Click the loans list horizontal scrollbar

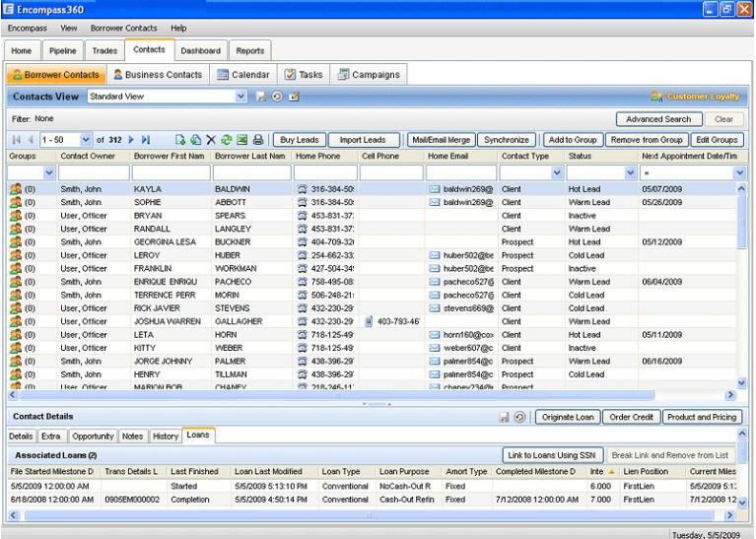pos(369,515)
